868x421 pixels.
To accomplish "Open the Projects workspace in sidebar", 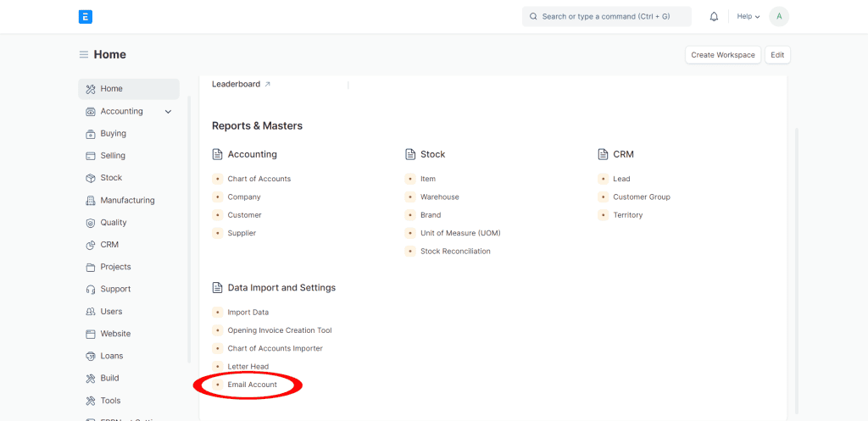I will click(x=115, y=267).
